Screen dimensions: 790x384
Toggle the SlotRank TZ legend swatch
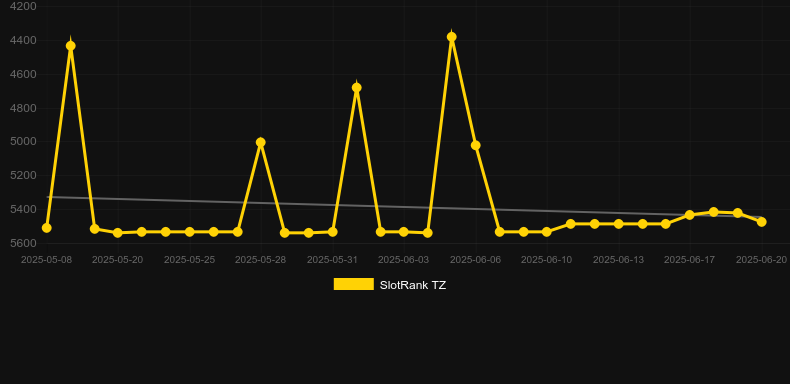coord(354,284)
